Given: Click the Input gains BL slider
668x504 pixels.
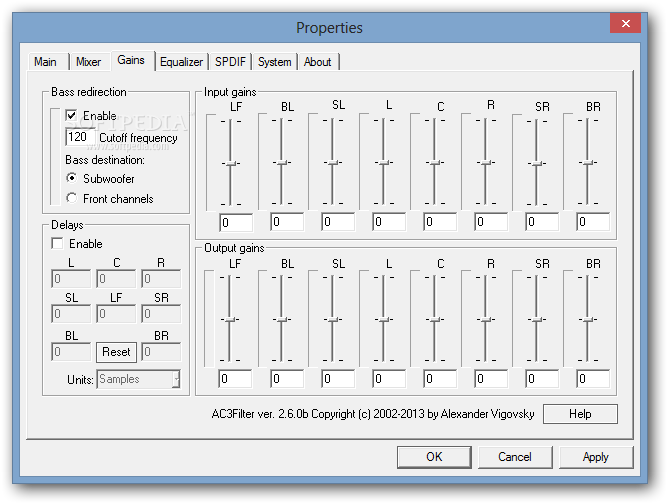Looking at the screenshot, I should 282,163.
